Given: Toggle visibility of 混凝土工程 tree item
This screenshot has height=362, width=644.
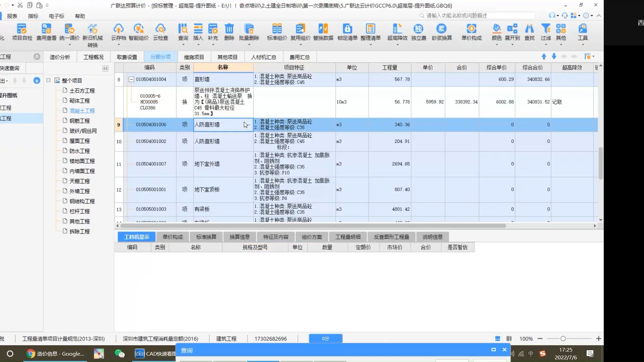Looking at the screenshot, I should coord(57,111).
